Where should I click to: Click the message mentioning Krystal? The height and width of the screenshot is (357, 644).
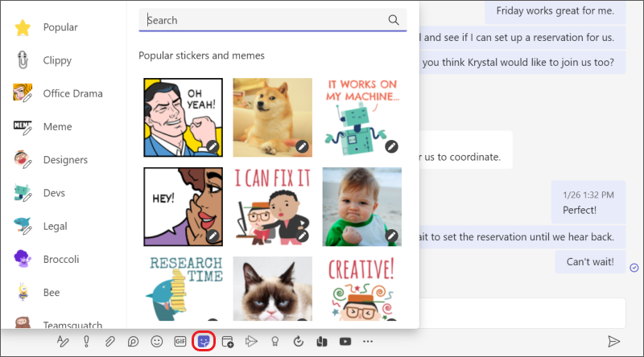click(522, 63)
